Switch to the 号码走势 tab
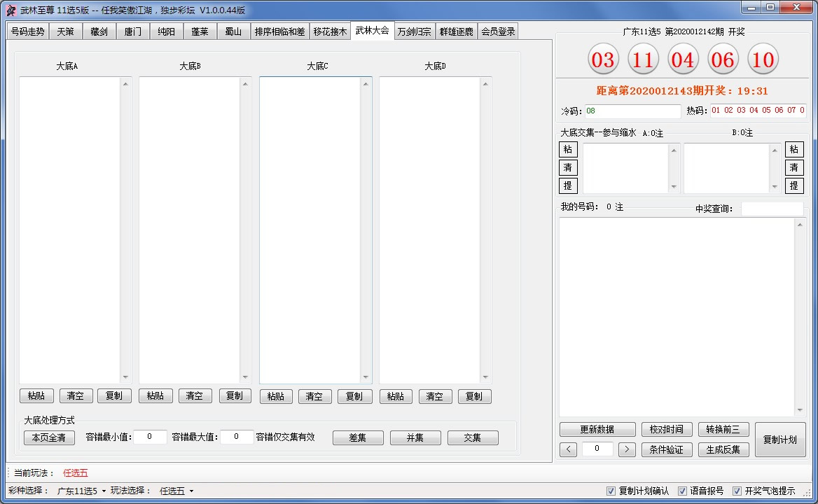 point(27,31)
